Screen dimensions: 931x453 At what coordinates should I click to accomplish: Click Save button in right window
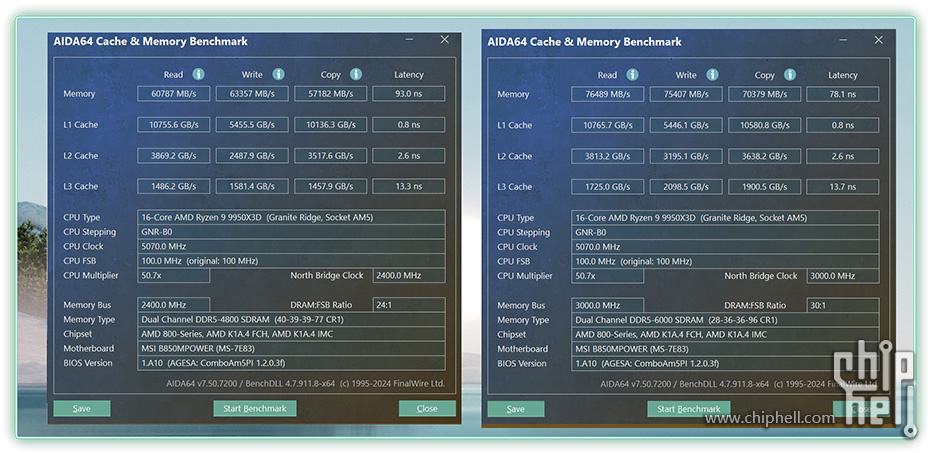(x=515, y=409)
